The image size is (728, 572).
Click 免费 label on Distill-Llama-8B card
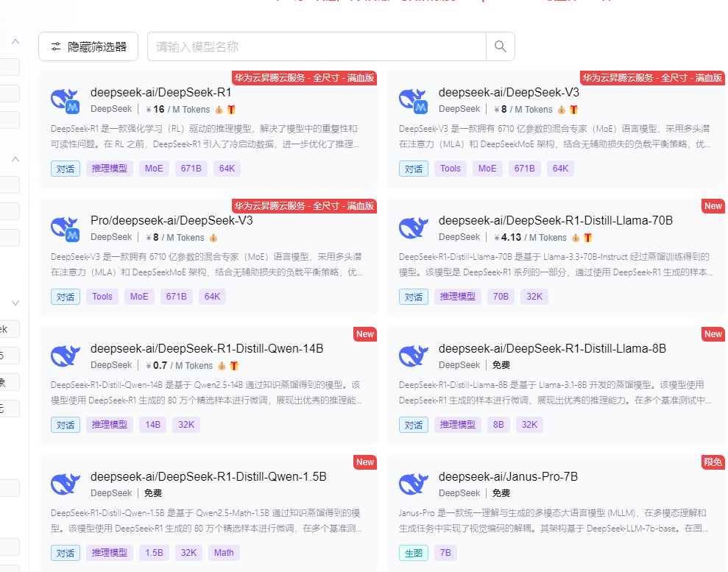501,365
